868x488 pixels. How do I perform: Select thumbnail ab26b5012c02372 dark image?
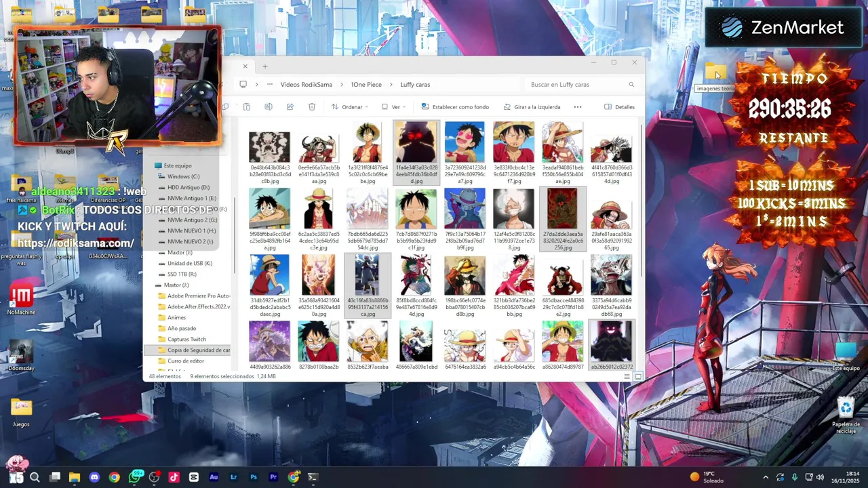pos(611,346)
